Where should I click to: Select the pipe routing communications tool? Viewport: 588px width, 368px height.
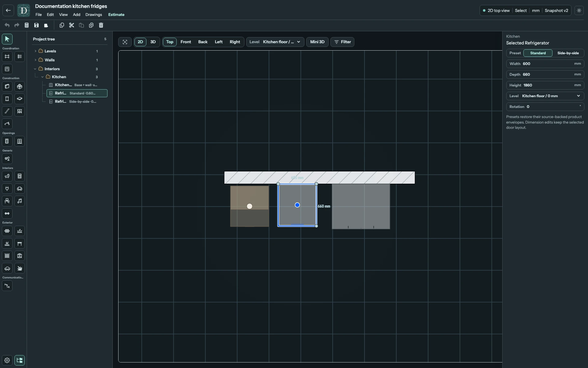pyautogui.click(x=7, y=286)
